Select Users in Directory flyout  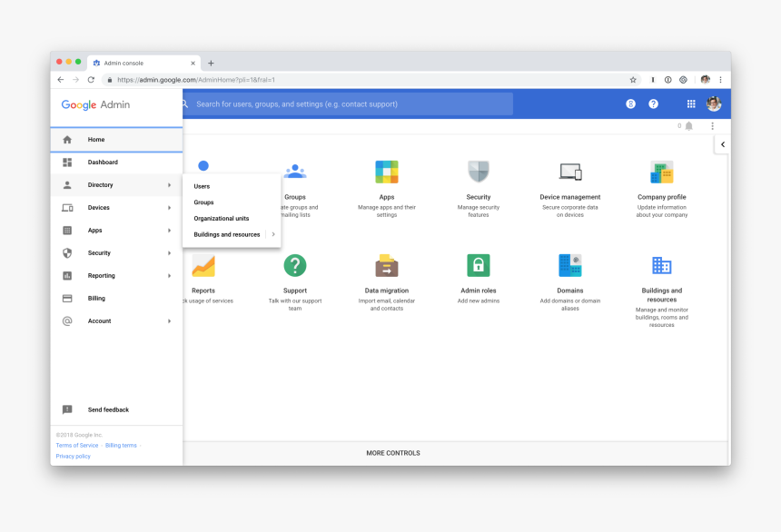(202, 186)
